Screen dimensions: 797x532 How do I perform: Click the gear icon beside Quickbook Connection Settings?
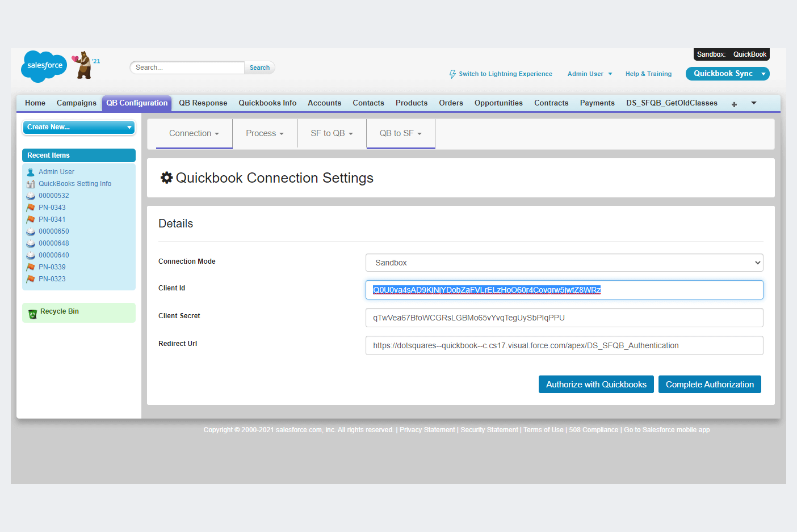pyautogui.click(x=166, y=178)
